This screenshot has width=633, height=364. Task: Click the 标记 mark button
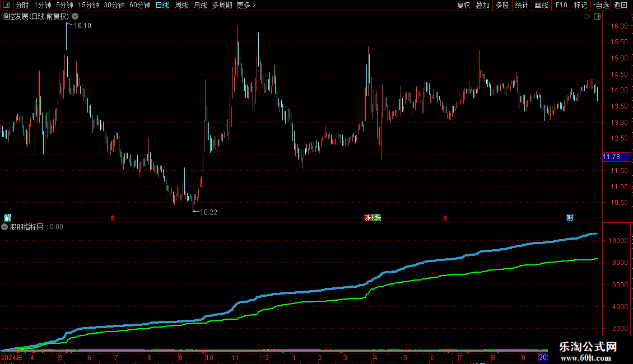point(580,5)
